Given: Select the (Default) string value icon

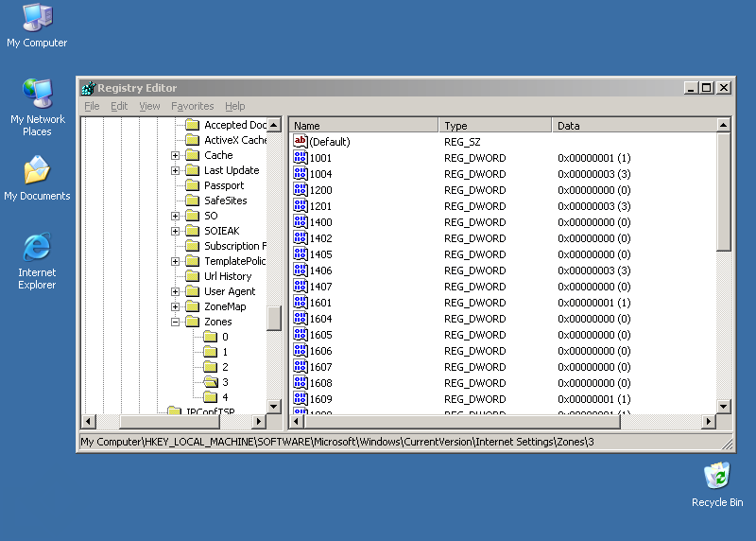Looking at the screenshot, I should click(x=300, y=142).
